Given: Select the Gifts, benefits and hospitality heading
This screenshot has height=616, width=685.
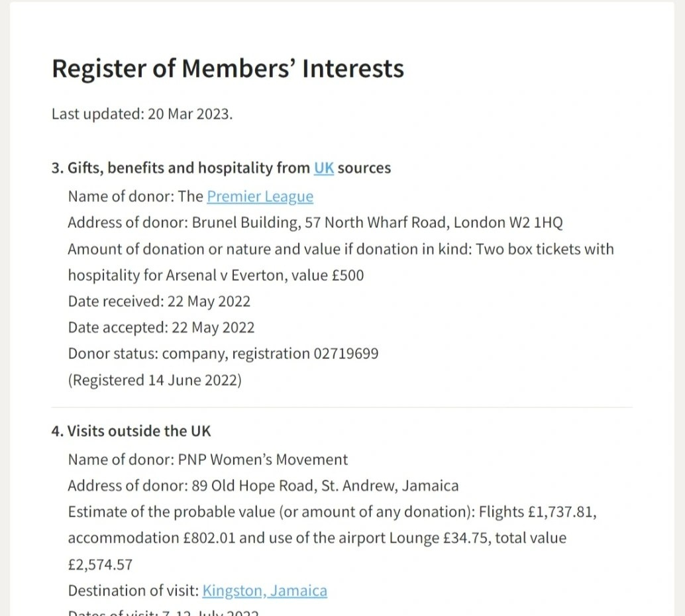Looking at the screenshot, I should tap(189, 168).
